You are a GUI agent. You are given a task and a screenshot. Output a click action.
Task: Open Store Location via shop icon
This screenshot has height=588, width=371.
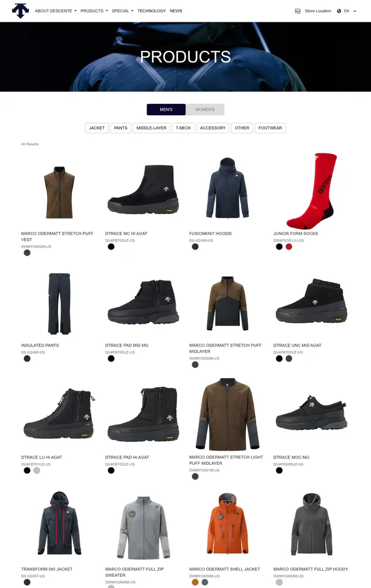297,11
